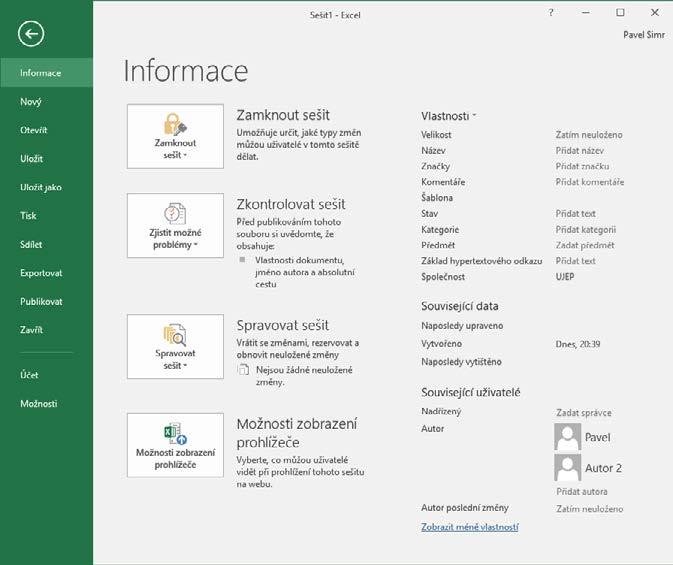Click the padlock icon on Zamknout sešit
Image resolution: width=673 pixels, height=565 pixels.
click(175, 125)
